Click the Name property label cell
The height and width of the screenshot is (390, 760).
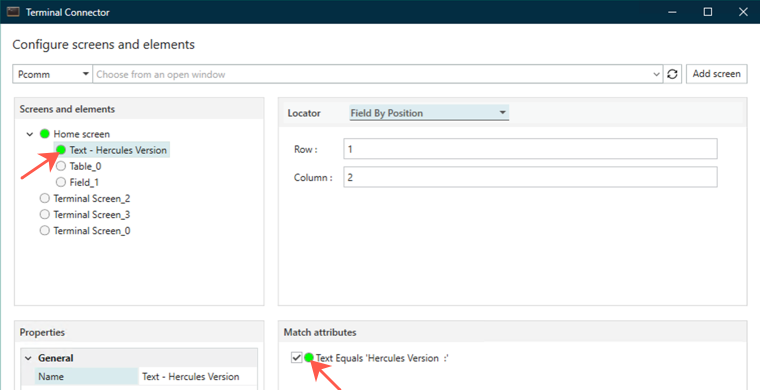(86, 376)
